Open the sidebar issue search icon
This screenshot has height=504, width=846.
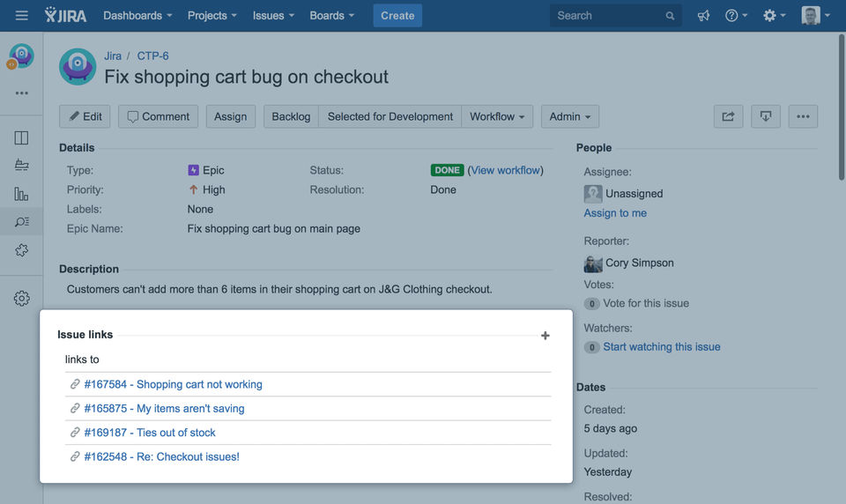click(22, 222)
